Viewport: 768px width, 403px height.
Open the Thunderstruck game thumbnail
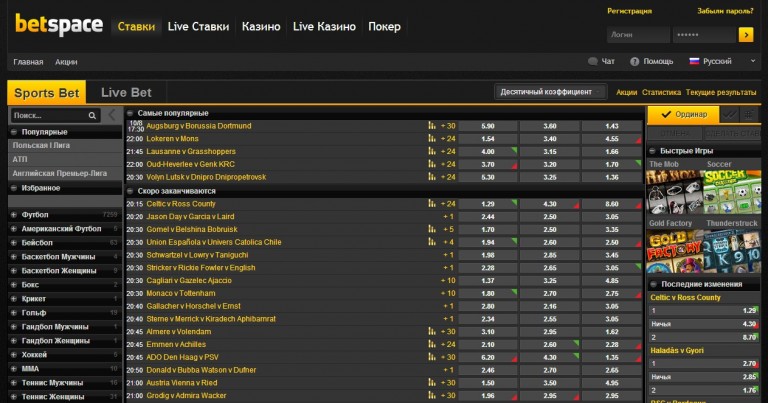(x=732, y=251)
